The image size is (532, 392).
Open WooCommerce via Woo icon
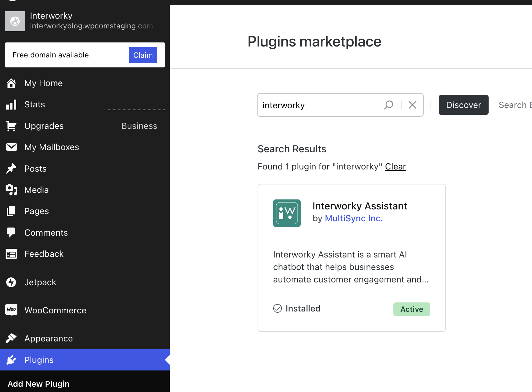coord(11,310)
